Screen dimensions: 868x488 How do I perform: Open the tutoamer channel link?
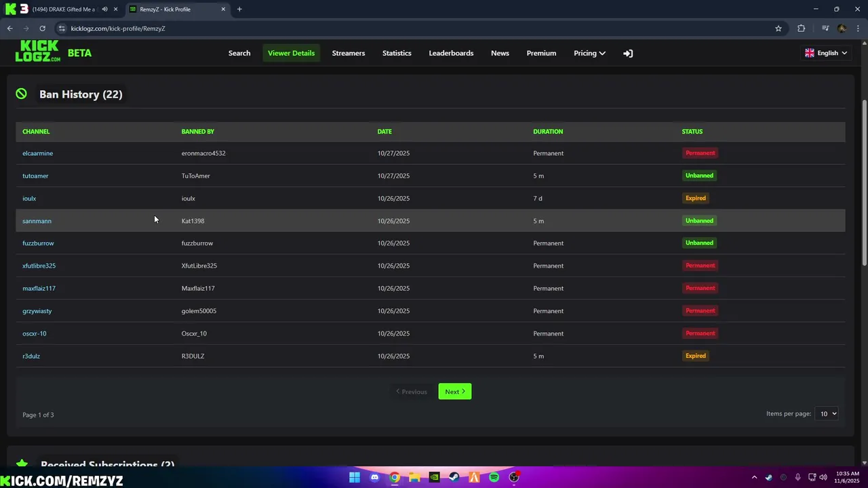[x=35, y=176]
